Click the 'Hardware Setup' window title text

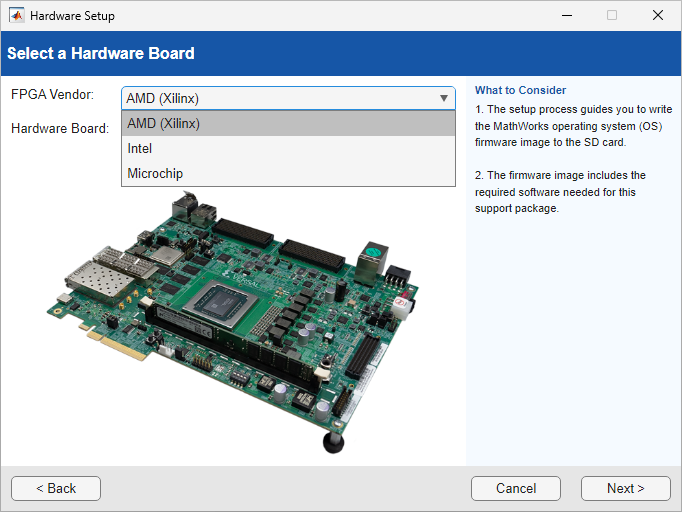coord(72,16)
